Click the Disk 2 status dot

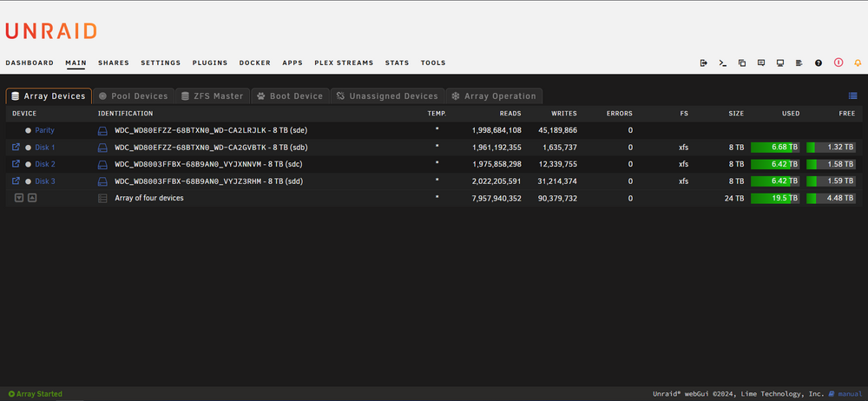[x=28, y=165]
